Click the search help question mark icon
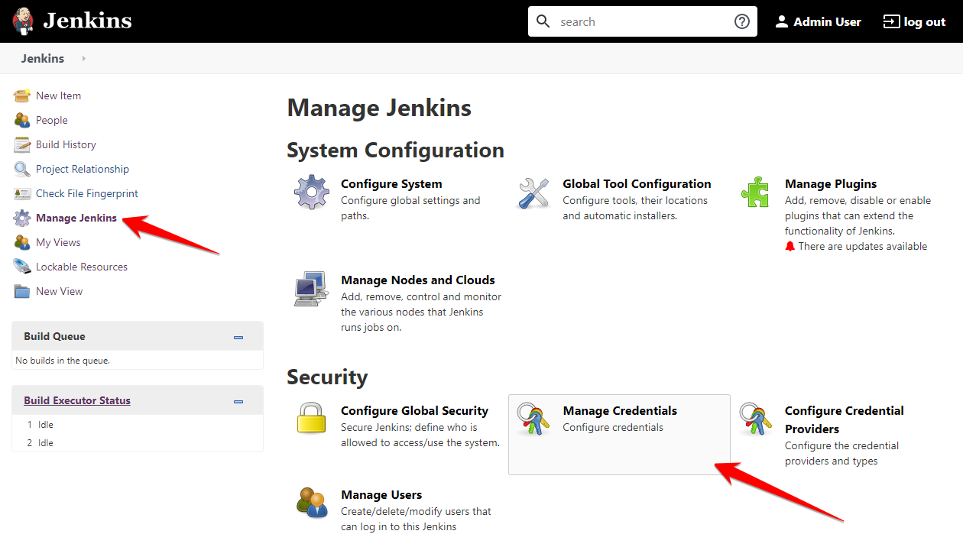The width and height of the screenshot is (963, 560). coord(741,21)
